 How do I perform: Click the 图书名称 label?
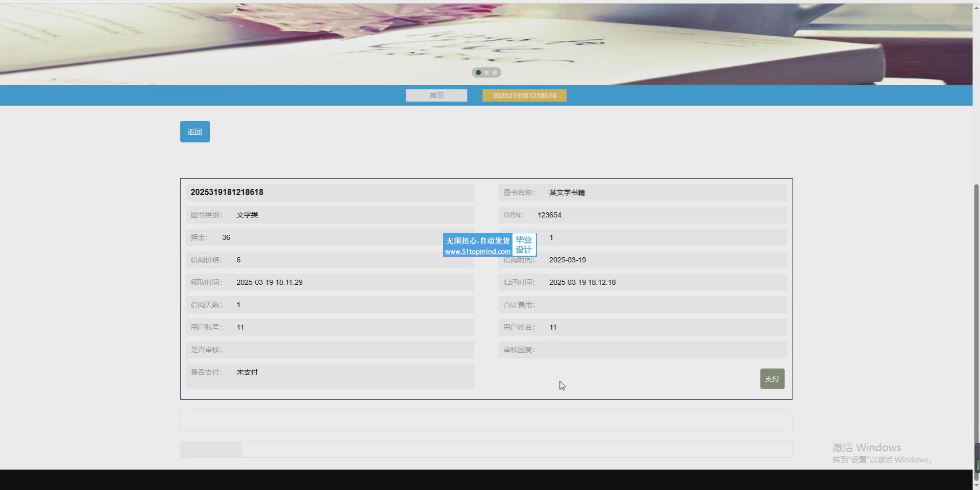click(519, 192)
